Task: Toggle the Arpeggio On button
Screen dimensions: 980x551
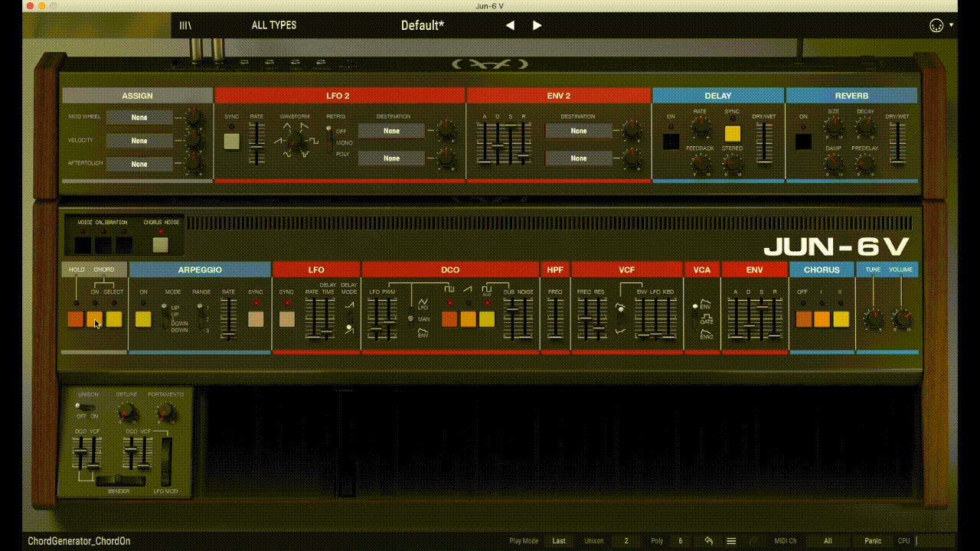Action: 143,319
